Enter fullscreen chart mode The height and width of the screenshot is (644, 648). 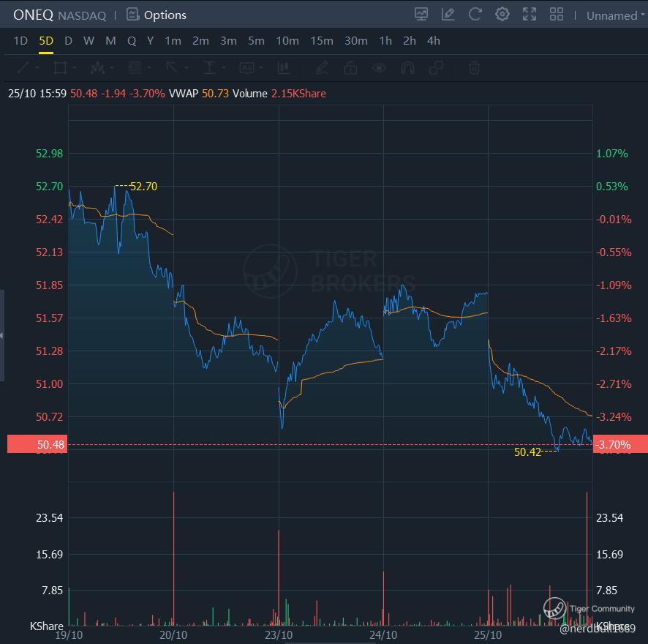click(x=530, y=15)
